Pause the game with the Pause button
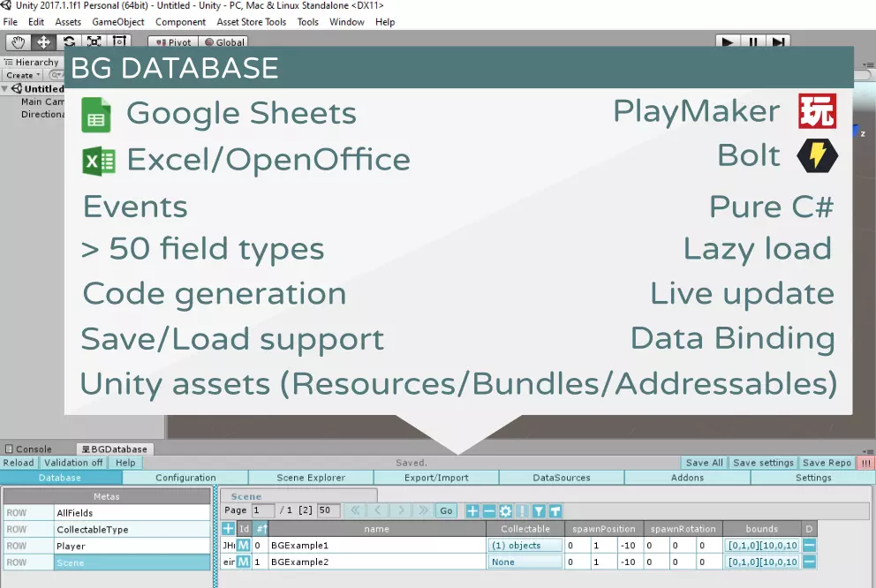 pyautogui.click(x=753, y=42)
